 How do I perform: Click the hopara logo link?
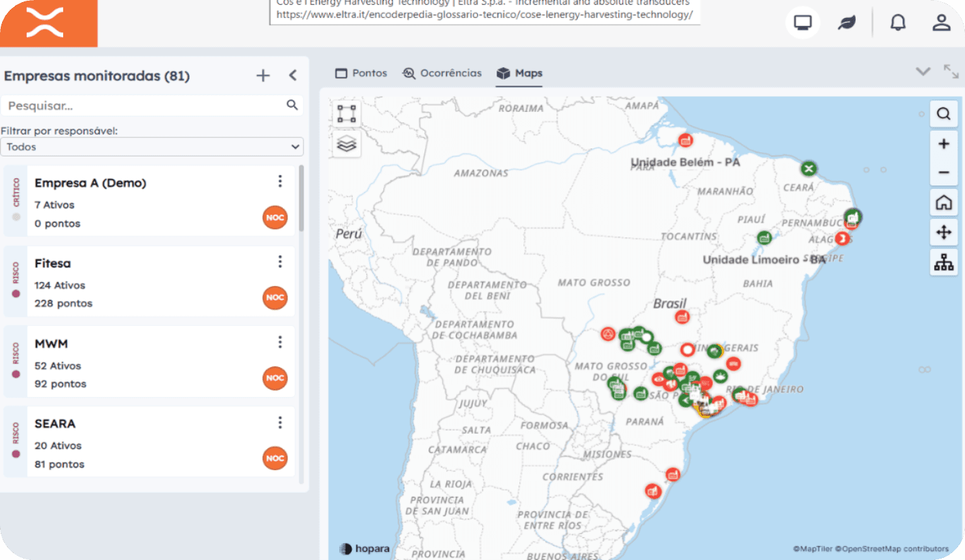pos(365,549)
